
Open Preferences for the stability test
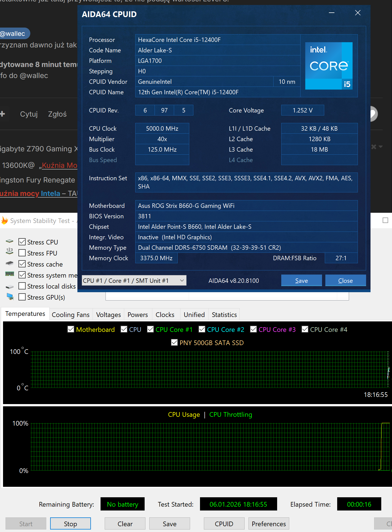coord(269,523)
